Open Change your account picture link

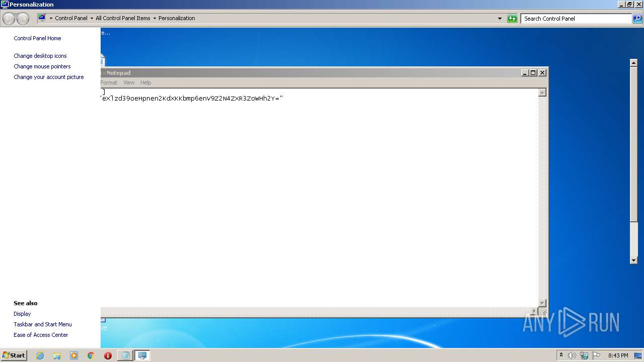tap(49, 77)
